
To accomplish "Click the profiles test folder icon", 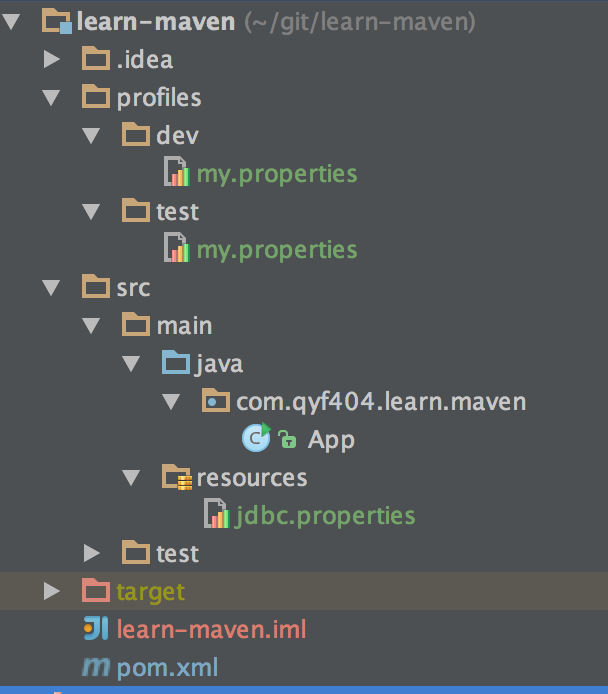I will pyautogui.click(x=136, y=211).
